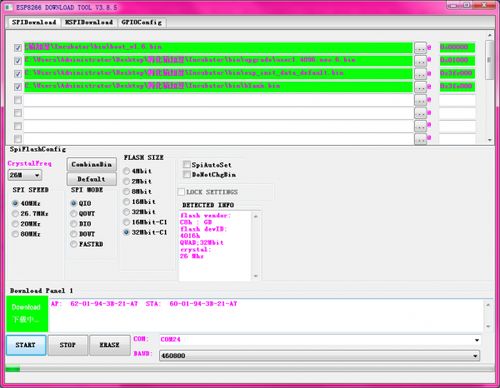The image size is (500, 388).
Task: Click the file list vertical scrollbar thumb
Action: (489, 60)
